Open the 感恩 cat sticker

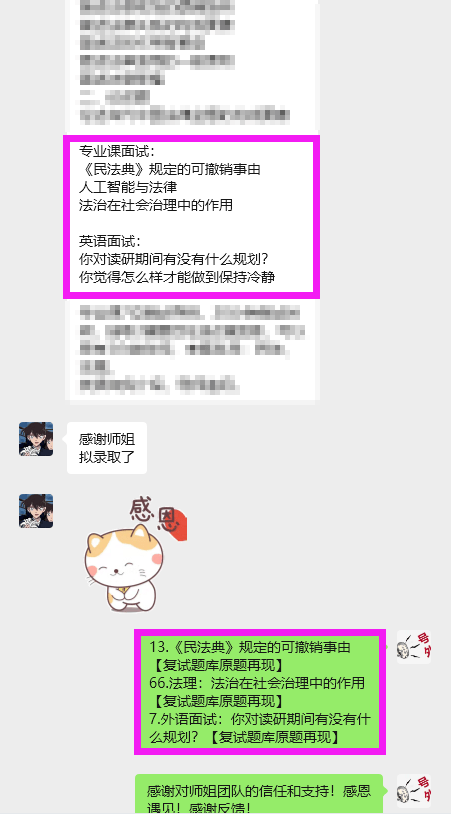point(135,554)
